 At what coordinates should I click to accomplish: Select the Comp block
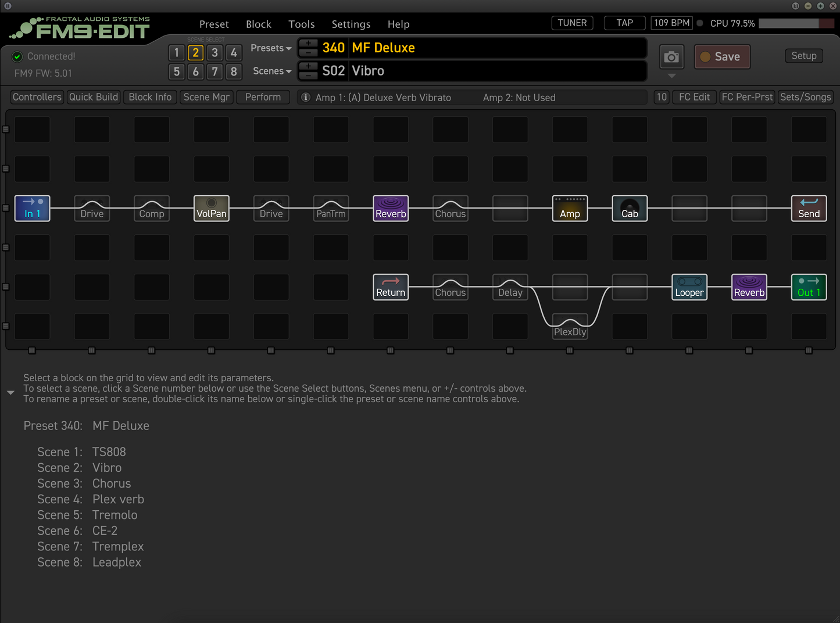(x=152, y=208)
